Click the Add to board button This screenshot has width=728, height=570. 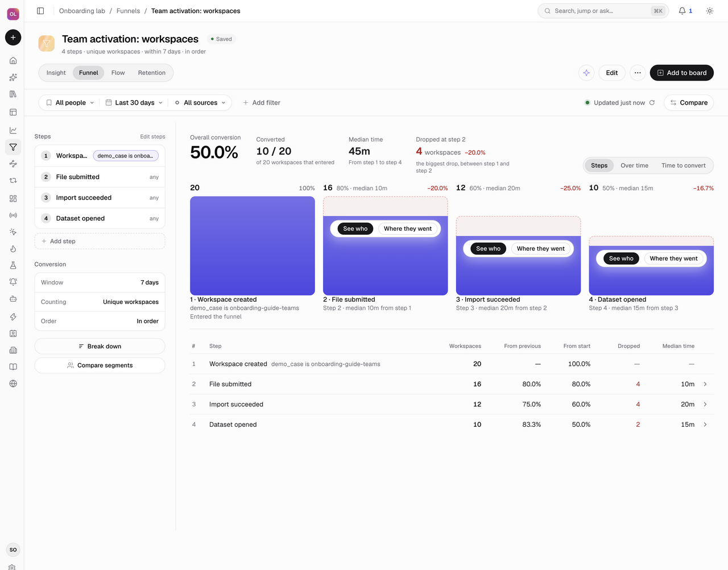[x=682, y=73]
